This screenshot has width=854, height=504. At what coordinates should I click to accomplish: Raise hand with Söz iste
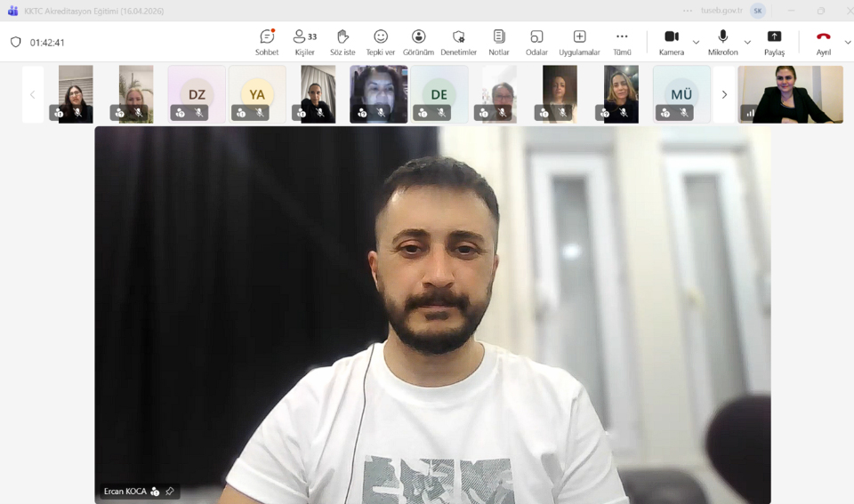tap(342, 41)
